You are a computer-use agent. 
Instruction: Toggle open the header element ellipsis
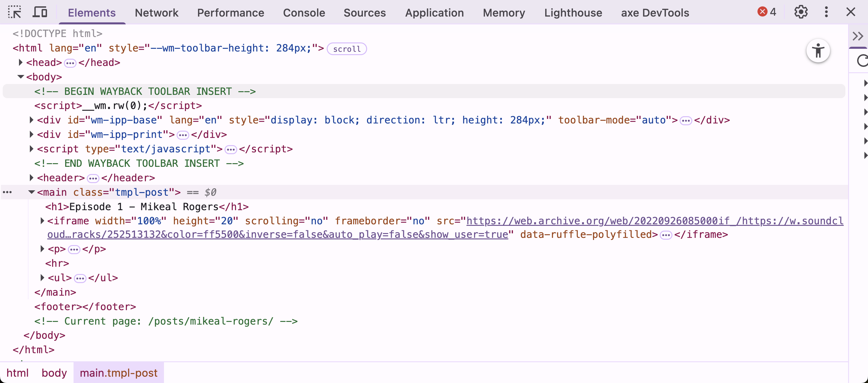[93, 178]
